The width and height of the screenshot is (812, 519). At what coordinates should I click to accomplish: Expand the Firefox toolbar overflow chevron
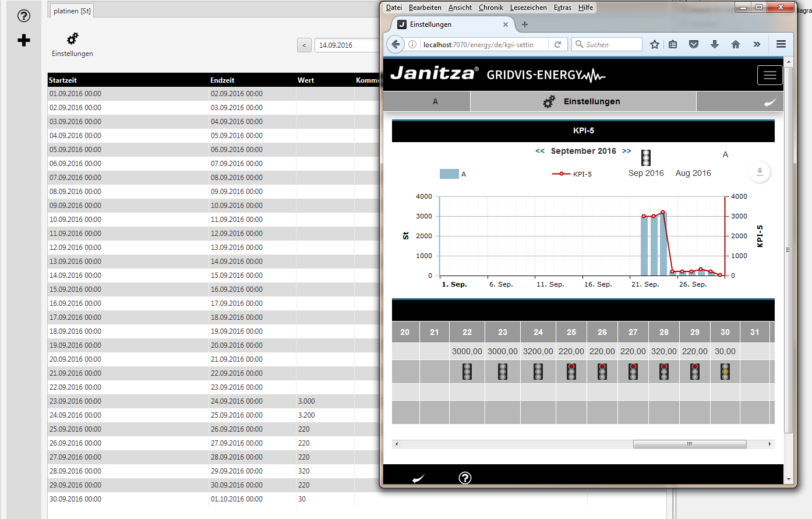point(757,44)
